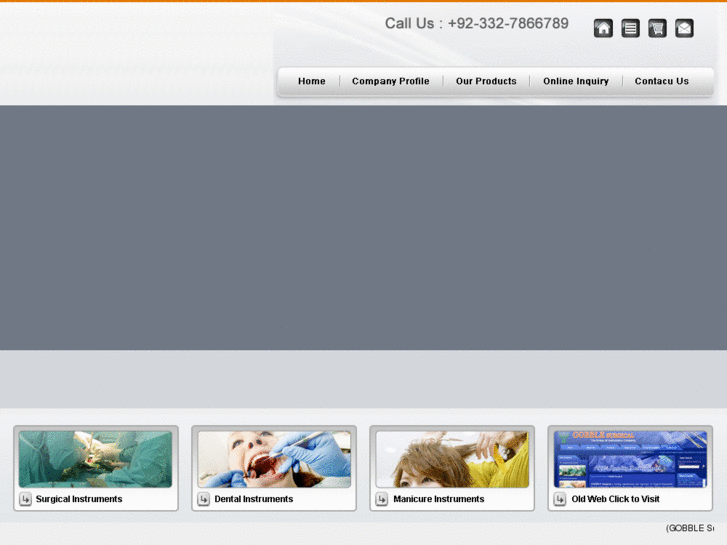Image resolution: width=727 pixels, height=545 pixels.
Task: Click arrow icon beside Manicure Instruments
Action: coord(382,499)
